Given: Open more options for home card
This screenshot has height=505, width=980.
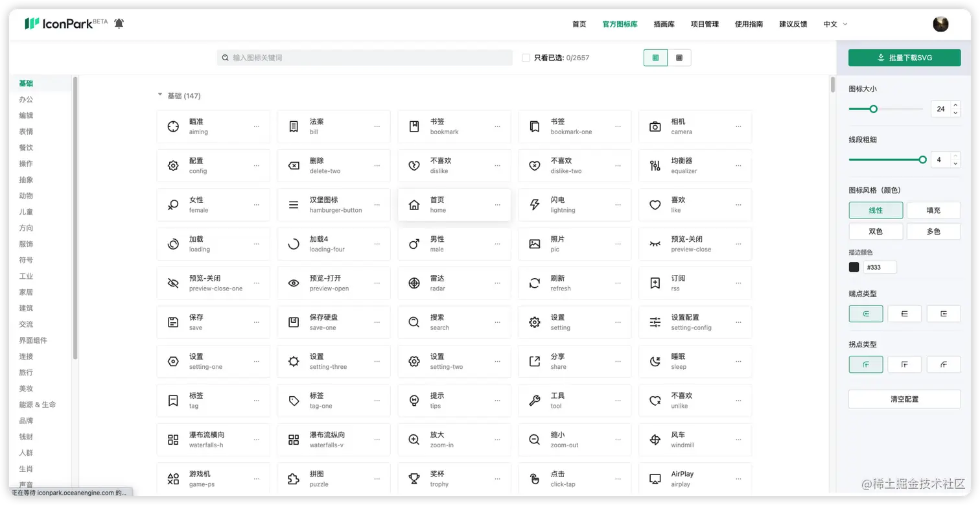Looking at the screenshot, I should click(x=498, y=205).
